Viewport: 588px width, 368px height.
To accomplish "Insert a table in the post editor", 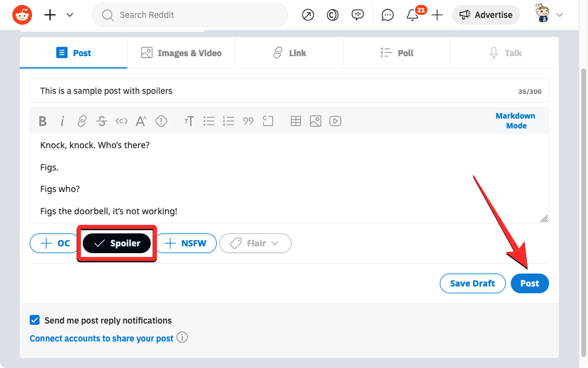I will 296,121.
